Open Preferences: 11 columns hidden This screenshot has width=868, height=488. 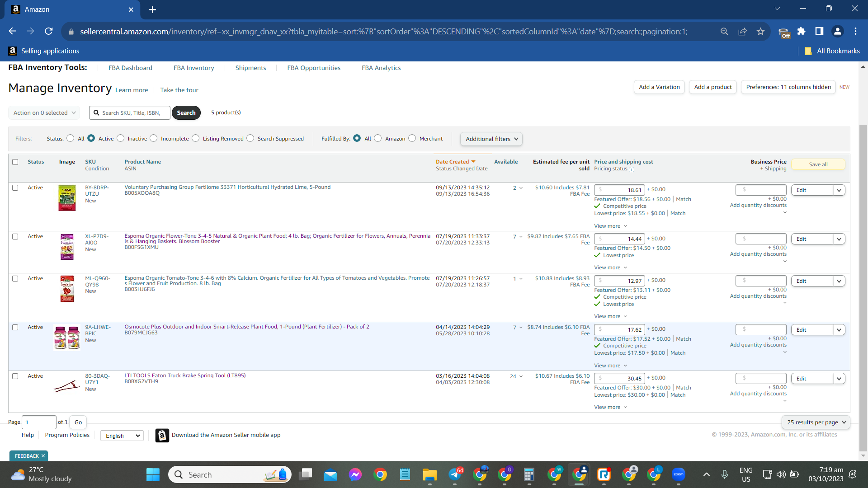coord(788,87)
